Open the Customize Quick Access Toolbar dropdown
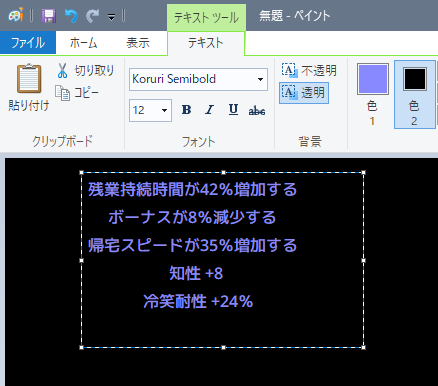This screenshot has height=386, width=438. pyautogui.click(x=112, y=17)
